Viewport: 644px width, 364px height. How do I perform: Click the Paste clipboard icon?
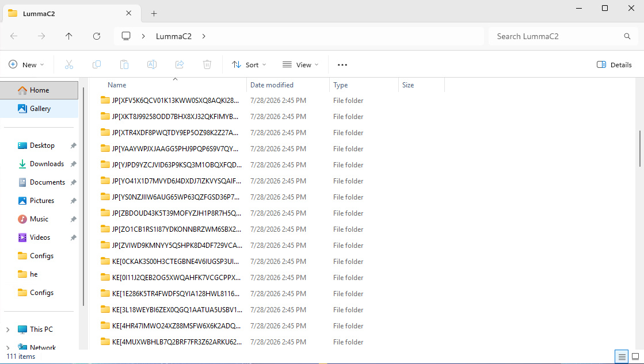(124, 64)
